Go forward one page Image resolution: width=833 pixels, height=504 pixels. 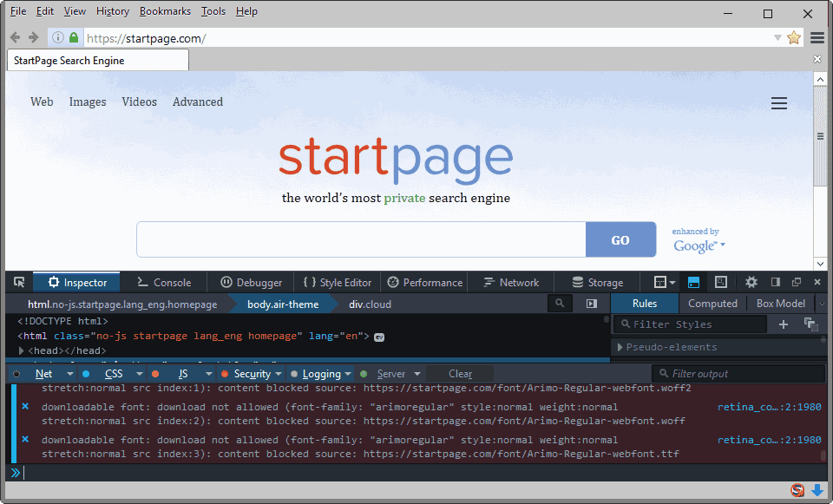34,37
